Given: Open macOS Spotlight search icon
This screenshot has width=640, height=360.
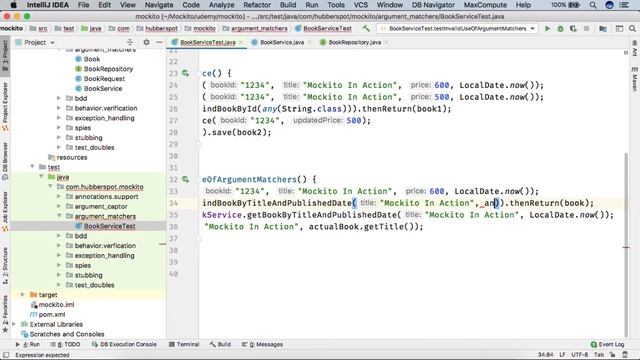Looking at the screenshot, I should point(593,5).
